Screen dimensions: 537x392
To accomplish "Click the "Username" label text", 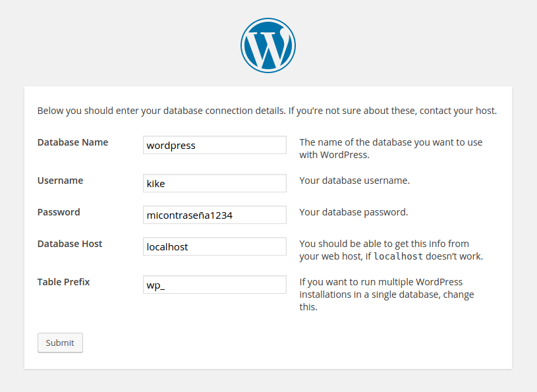I will point(60,181).
